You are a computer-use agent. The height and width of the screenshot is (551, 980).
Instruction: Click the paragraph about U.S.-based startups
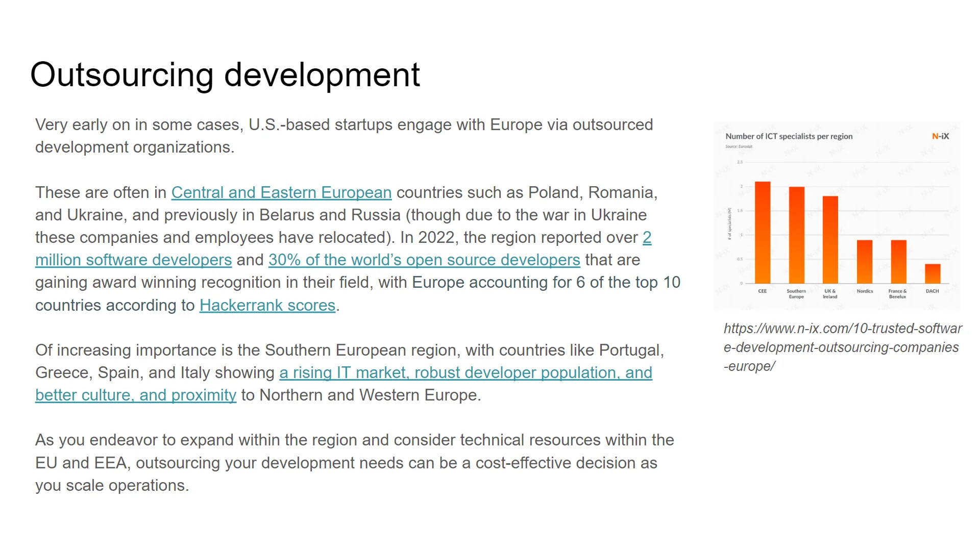pyautogui.click(x=344, y=136)
